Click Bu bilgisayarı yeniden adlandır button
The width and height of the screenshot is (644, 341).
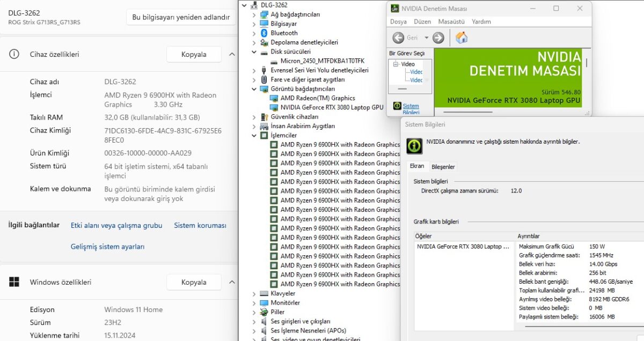181,17
